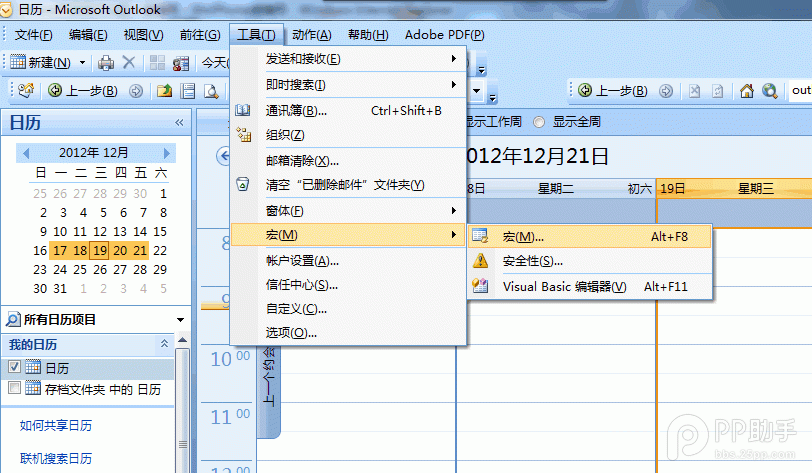
Task: Click the right 上一步(B) back button
Action: point(613,91)
